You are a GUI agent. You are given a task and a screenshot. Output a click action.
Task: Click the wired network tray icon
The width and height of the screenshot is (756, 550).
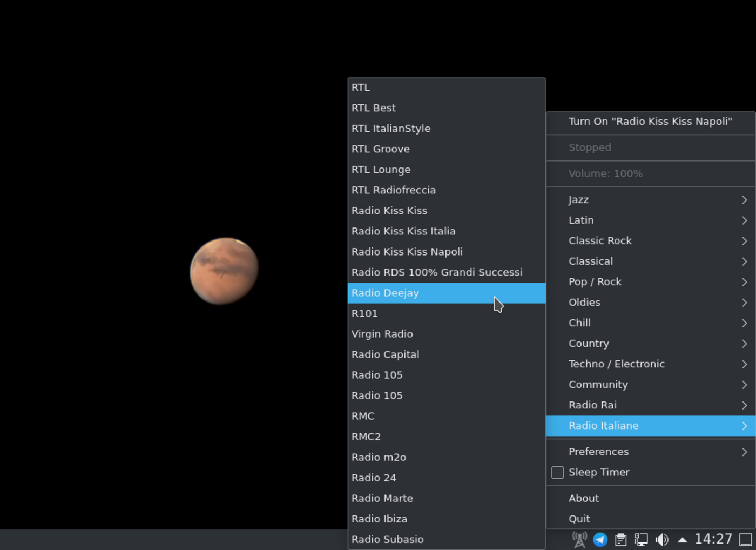[641, 539]
